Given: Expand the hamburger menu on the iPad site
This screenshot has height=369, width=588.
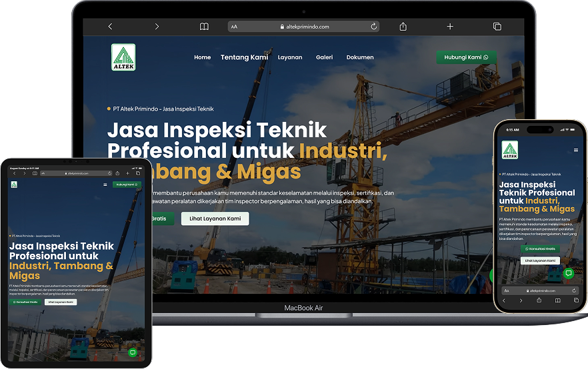Looking at the screenshot, I should [105, 184].
